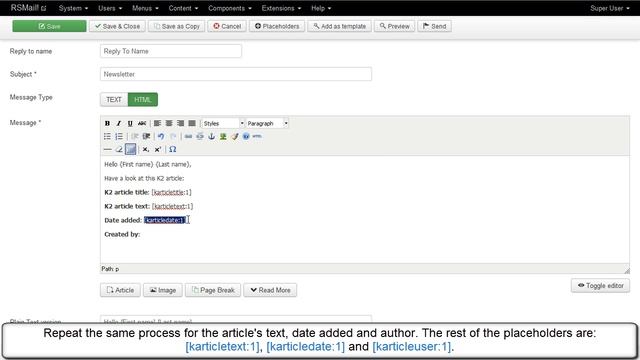Screen dimensions: 640x360
Task: Open the Extensions menu
Action: pos(281,8)
